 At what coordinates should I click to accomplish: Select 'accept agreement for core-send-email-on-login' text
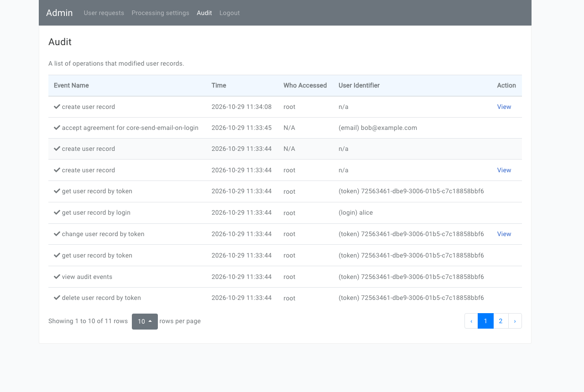tap(130, 128)
